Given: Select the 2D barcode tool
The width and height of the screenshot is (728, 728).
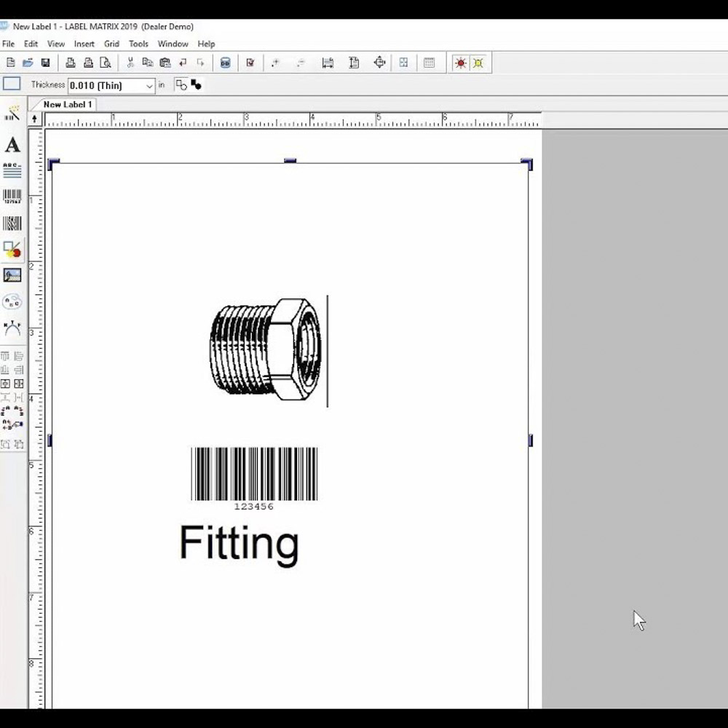Looking at the screenshot, I should [x=12, y=223].
